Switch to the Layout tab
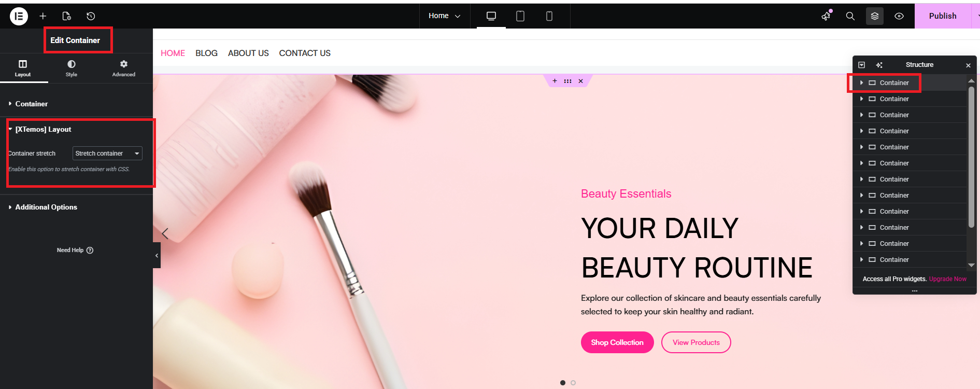 23,68
